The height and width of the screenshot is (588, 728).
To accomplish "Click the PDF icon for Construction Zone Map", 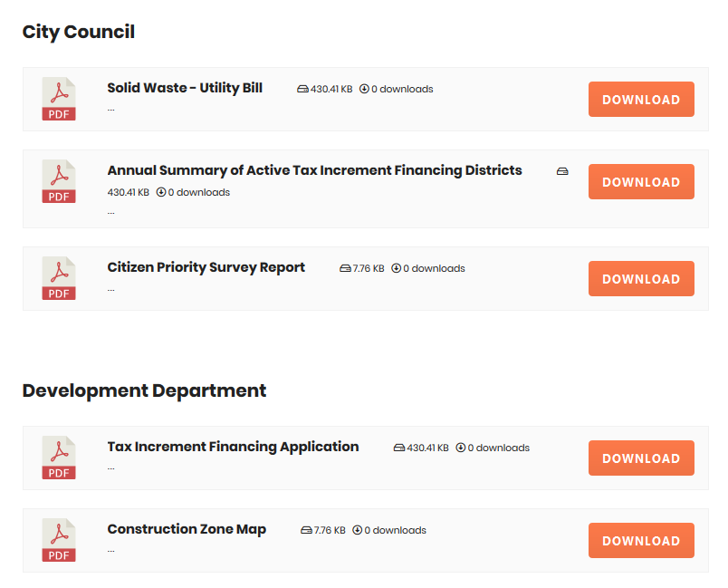I will 59,540.
